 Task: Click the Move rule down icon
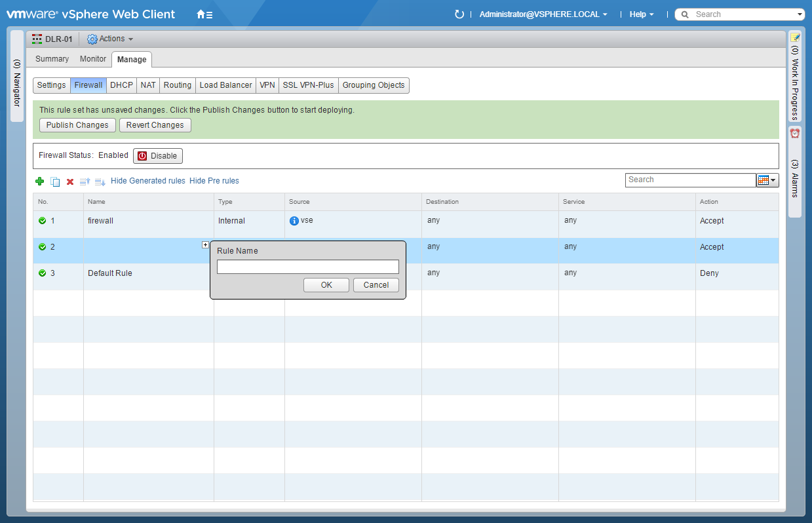click(x=100, y=182)
